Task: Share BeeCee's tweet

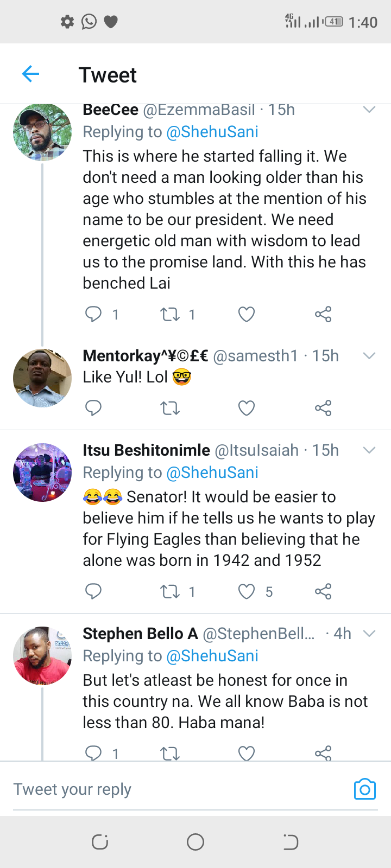Action: pyautogui.click(x=323, y=314)
